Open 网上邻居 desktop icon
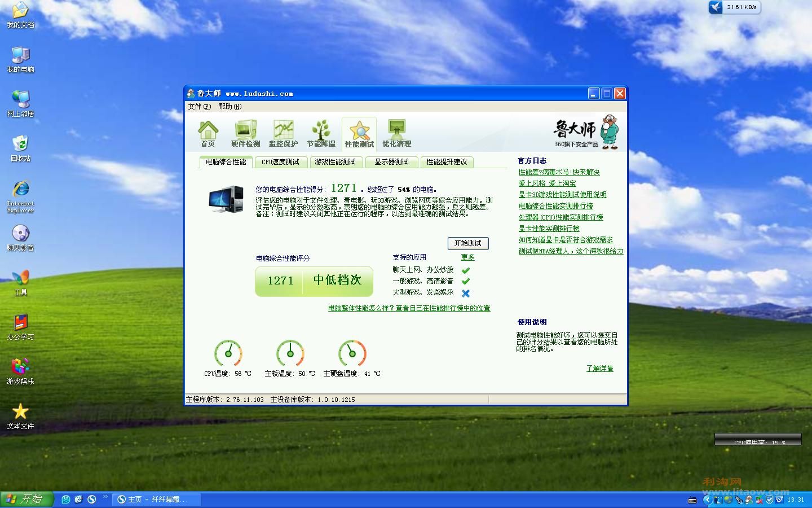The image size is (812, 508). click(20, 104)
